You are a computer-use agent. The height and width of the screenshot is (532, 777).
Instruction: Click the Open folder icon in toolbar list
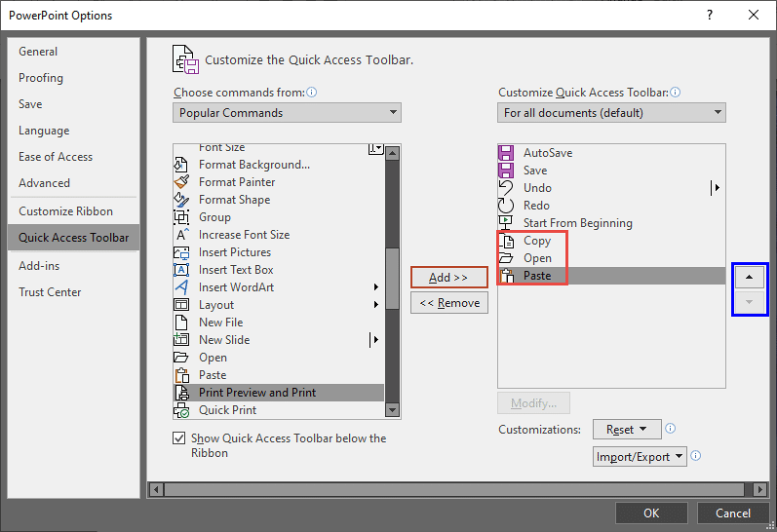point(506,258)
